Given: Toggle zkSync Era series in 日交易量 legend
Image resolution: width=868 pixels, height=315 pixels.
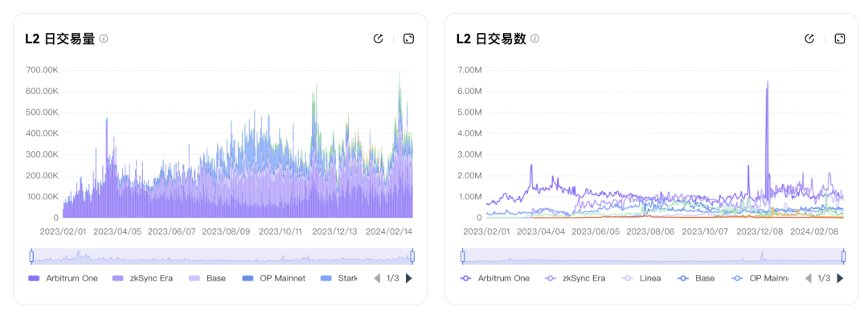Looking at the screenshot, I should pyautogui.click(x=143, y=279).
